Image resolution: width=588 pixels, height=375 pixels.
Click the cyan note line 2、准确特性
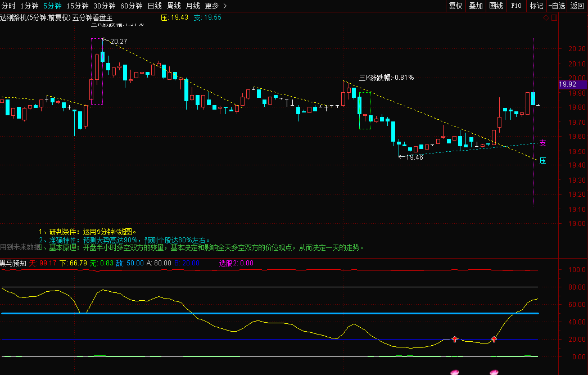point(124,240)
